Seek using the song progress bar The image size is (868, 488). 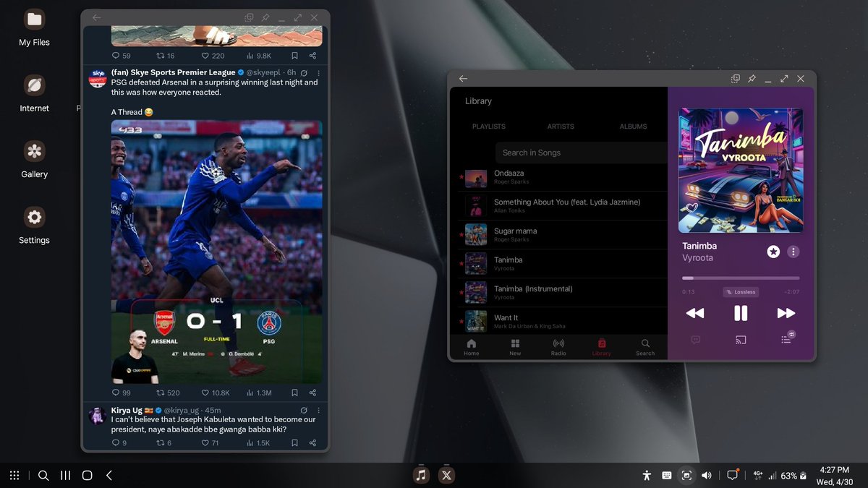click(x=741, y=278)
